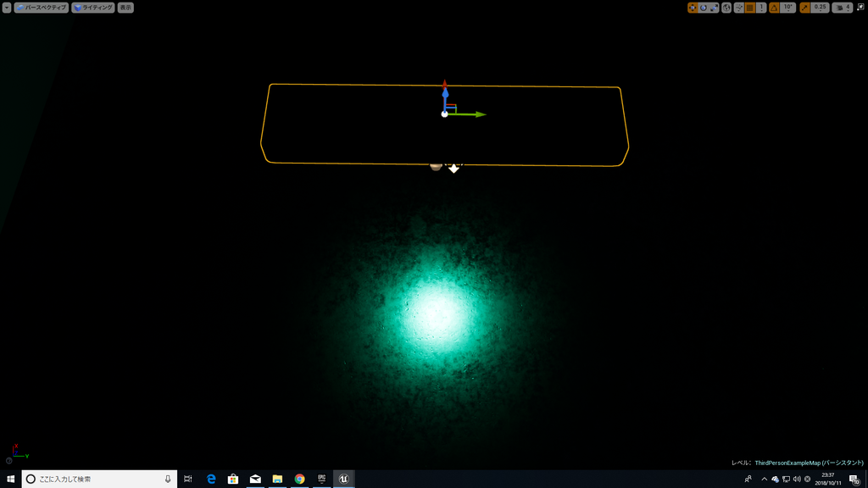This screenshot has width=868, height=488.
Task: Toggle rotation snapping next to 10°
Action: click(772, 7)
